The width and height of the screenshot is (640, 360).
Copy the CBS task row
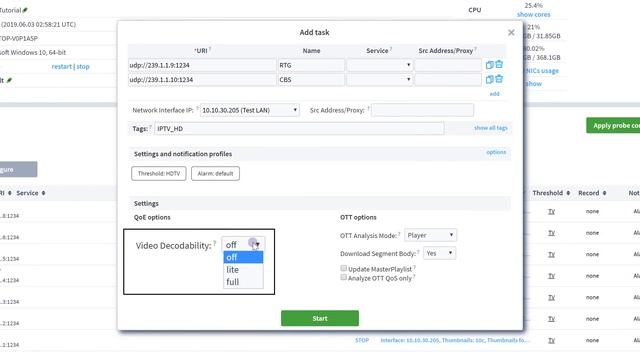tap(489, 80)
